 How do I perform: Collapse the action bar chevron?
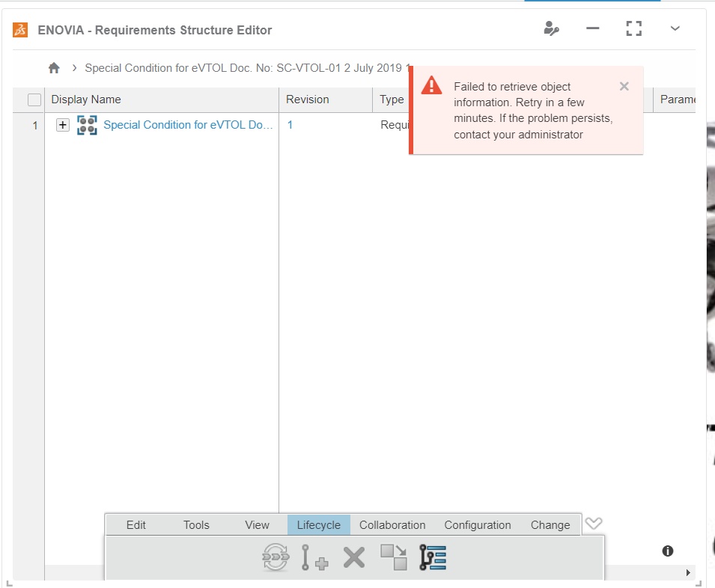[x=593, y=524]
